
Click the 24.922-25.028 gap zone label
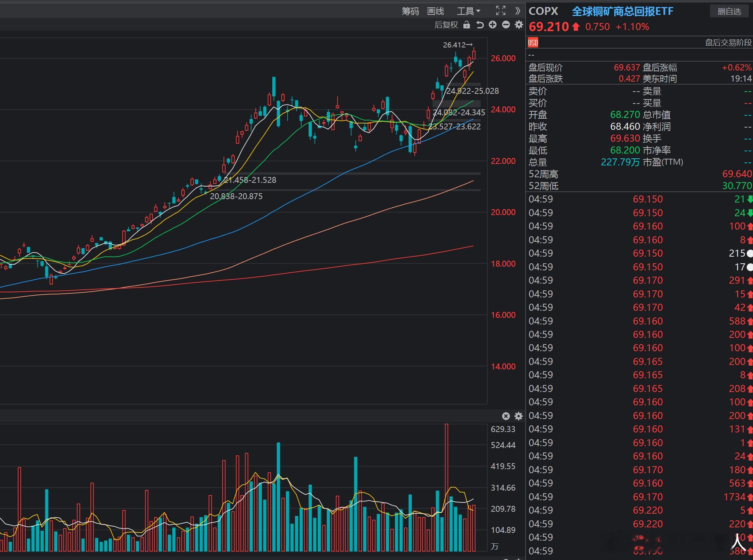tap(472, 91)
